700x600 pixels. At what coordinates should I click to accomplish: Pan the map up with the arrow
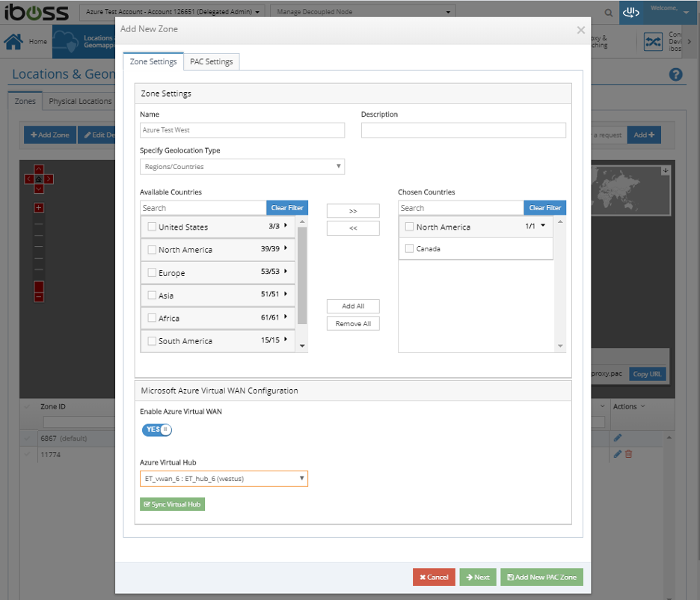39,169
